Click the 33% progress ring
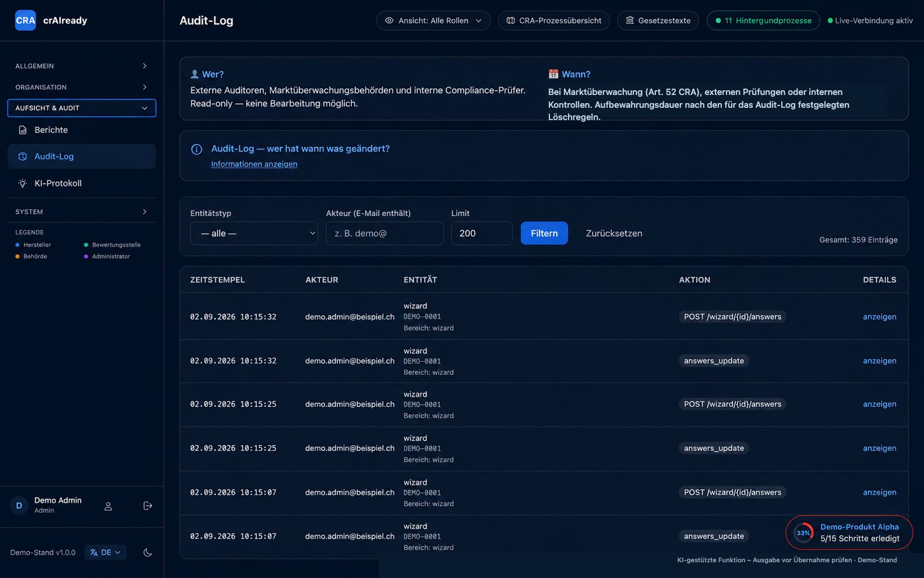 tap(803, 533)
